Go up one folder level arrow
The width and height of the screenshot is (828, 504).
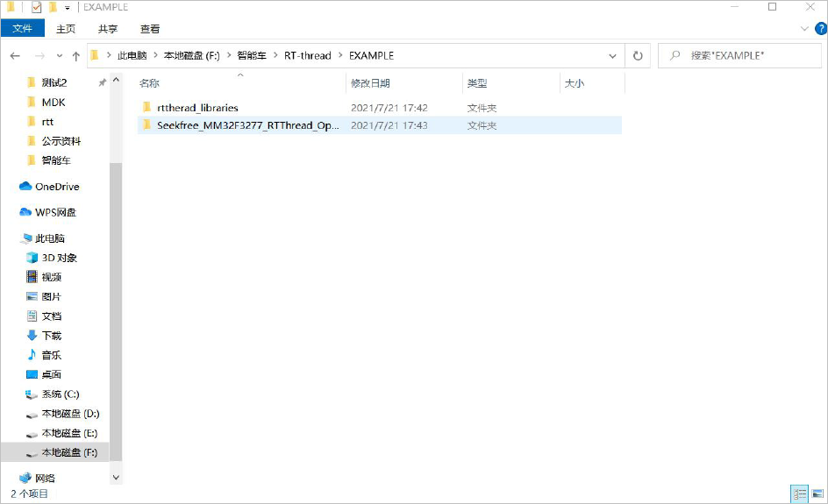76,56
